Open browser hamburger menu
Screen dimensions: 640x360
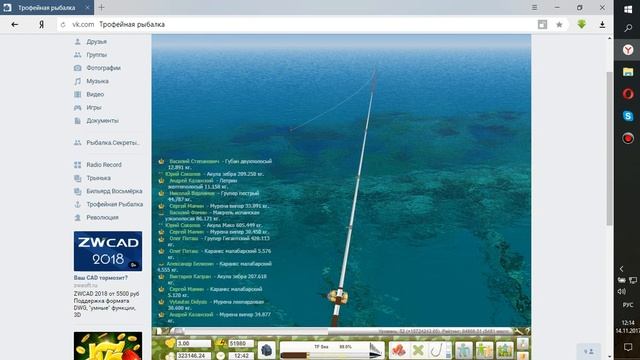pos(534,7)
